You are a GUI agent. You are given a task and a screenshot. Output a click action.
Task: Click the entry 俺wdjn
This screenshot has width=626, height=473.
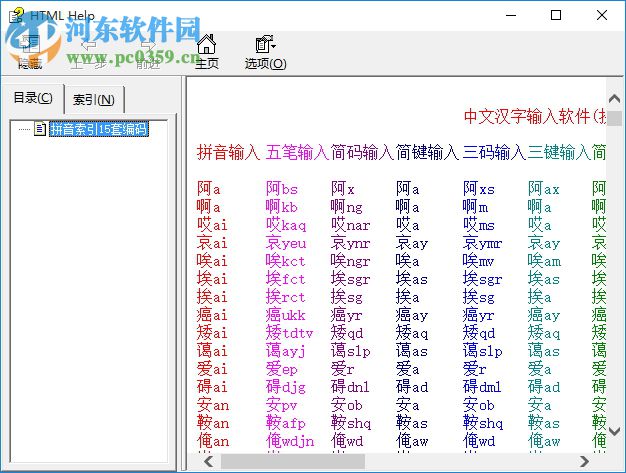point(290,441)
